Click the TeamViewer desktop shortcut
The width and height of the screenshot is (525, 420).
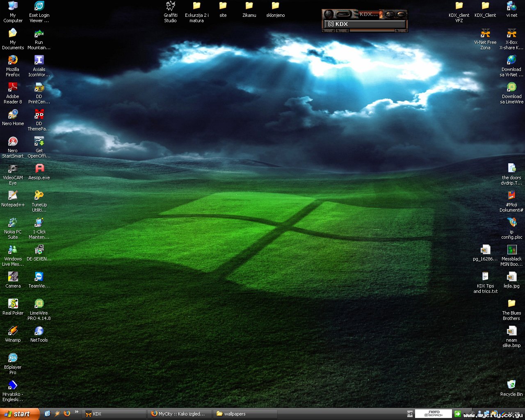click(x=39, y=280)
